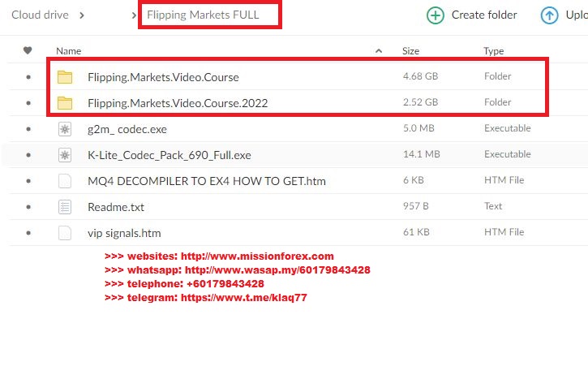This screenshot has width=588, height=375.
Task: Select Flipping Markets FULL breadcrumb
Action: point(203,15)
